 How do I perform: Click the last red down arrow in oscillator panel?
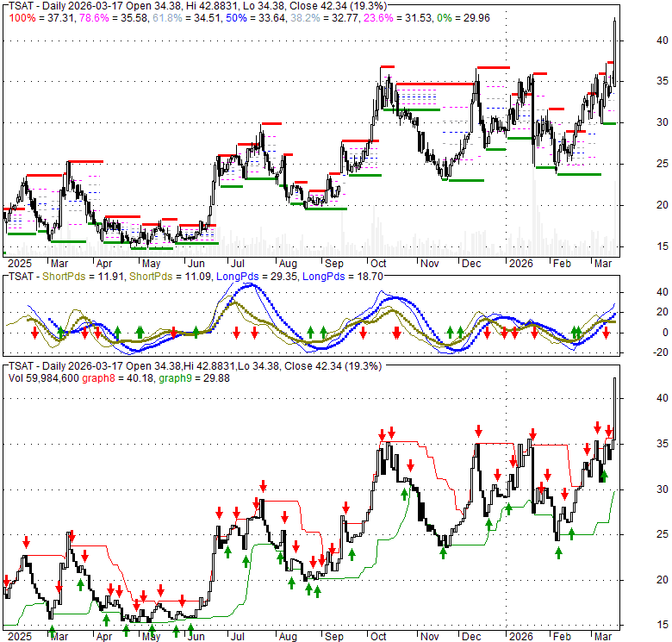pyautogui.click(x=606, y=333)
